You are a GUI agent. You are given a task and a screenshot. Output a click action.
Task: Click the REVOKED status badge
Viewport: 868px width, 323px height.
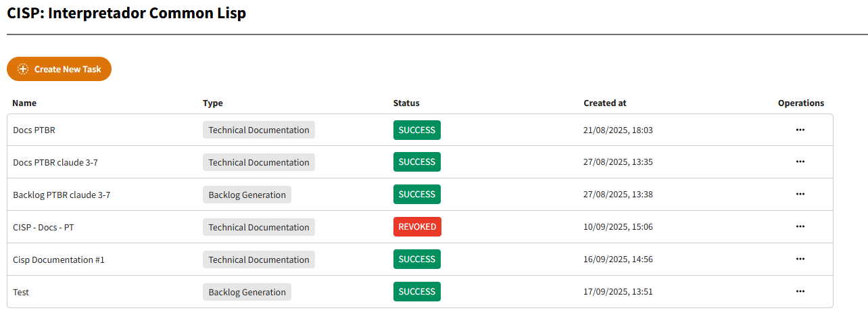[417, 227]
